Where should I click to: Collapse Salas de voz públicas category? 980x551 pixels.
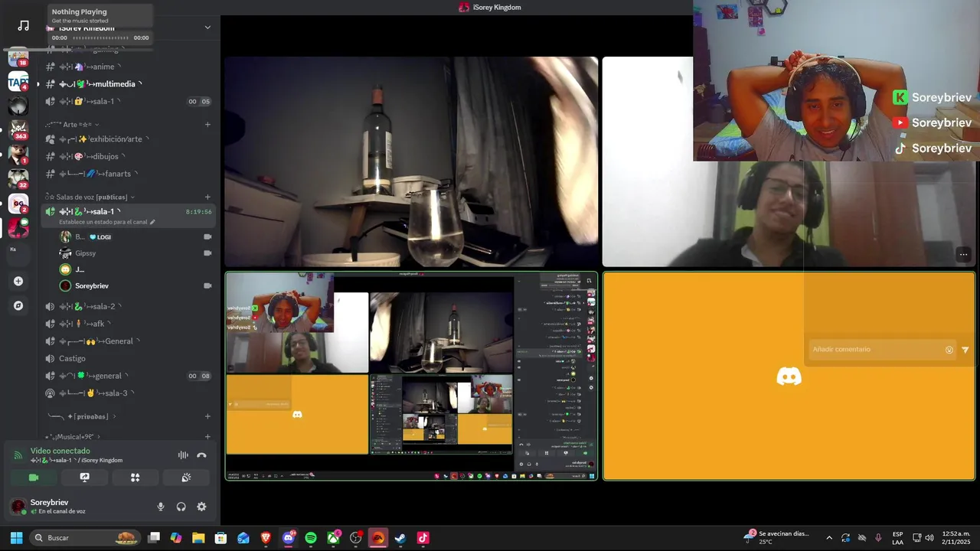[x=90, y=197]
